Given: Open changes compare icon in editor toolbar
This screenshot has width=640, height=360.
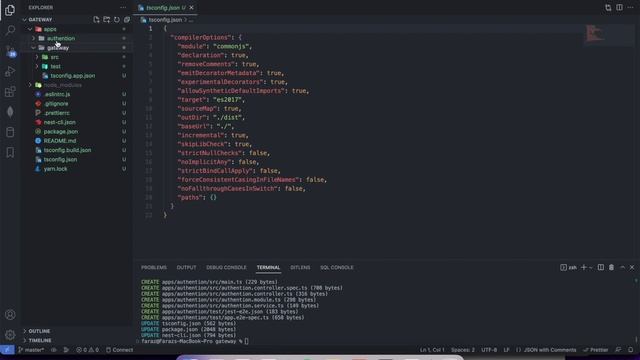Looking at the screenshot, I should tap(608, 7).
